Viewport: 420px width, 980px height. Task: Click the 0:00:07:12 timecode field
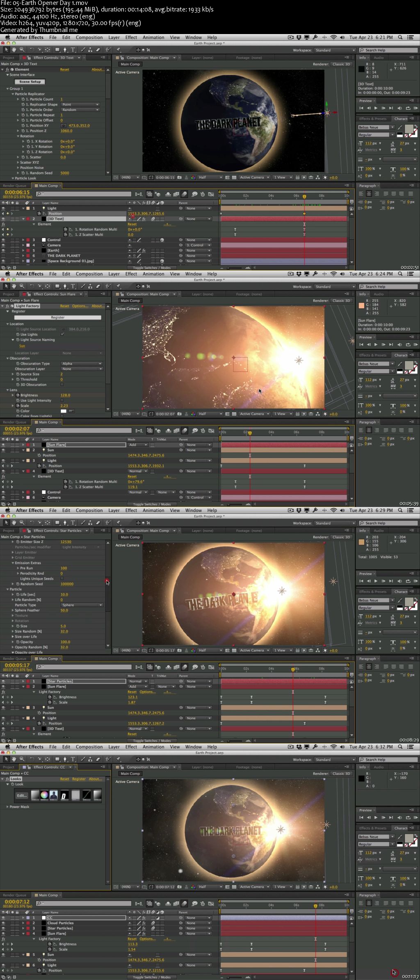pyautogui.click(x=17, y=902)
